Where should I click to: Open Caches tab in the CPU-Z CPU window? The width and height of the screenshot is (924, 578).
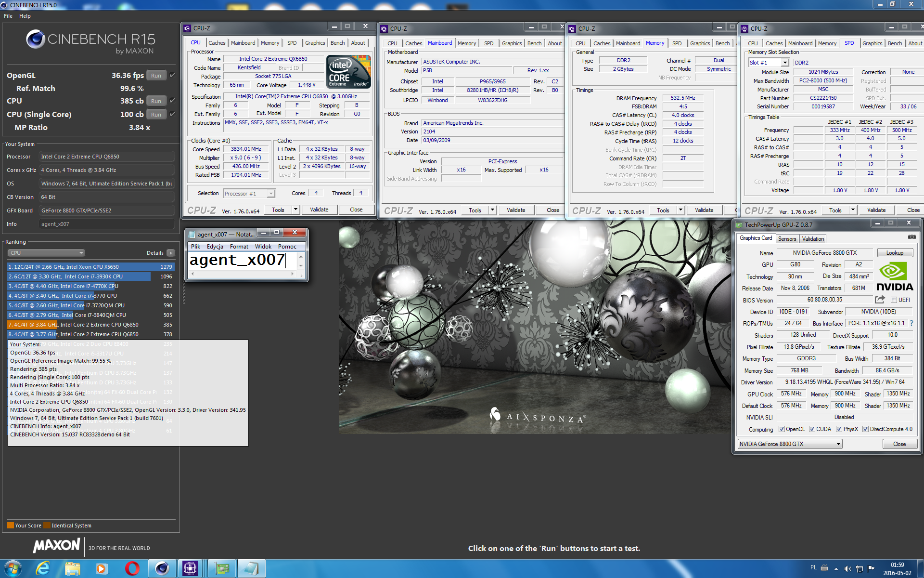point(217,43)
